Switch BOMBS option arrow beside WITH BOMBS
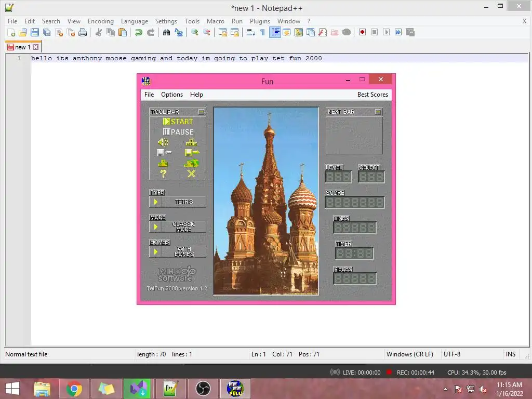This screenshot has height=399, width=532. click(155, 252)
